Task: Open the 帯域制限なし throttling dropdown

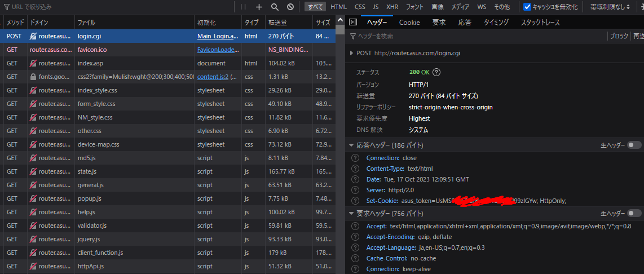Action: click(x=610, y=7)
